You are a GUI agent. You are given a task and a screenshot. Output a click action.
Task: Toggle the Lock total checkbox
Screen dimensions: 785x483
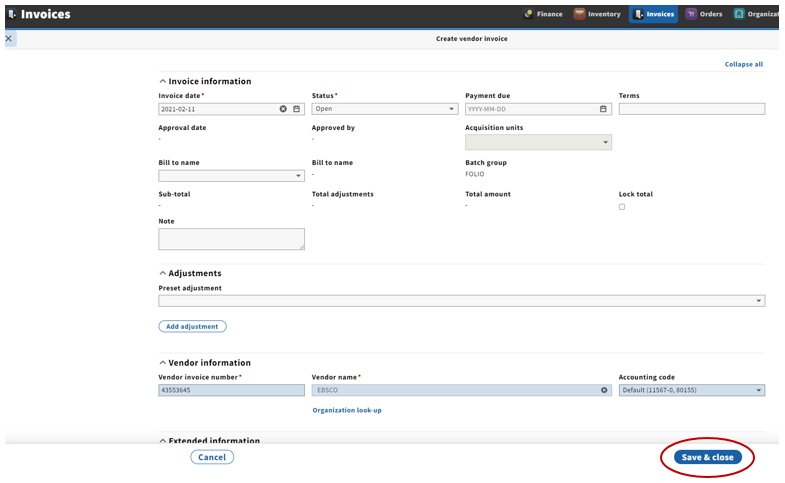tap(622, 207)
